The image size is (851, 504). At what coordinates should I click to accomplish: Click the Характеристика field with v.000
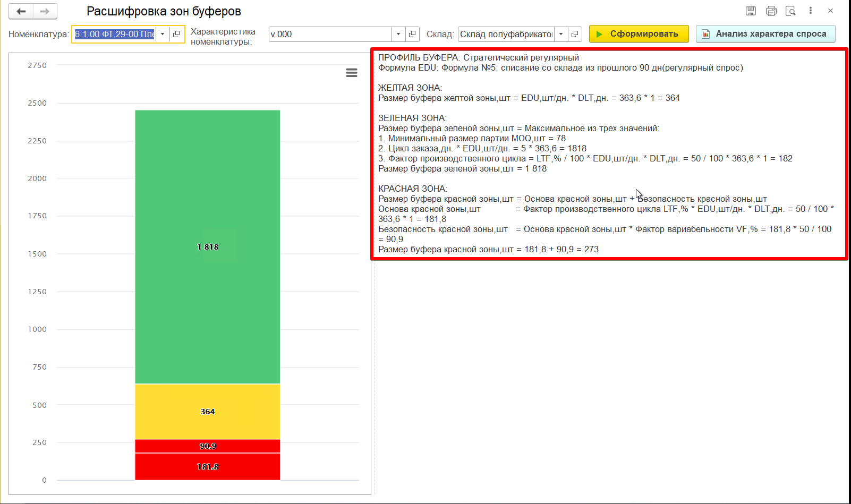[x=330, y=34]
